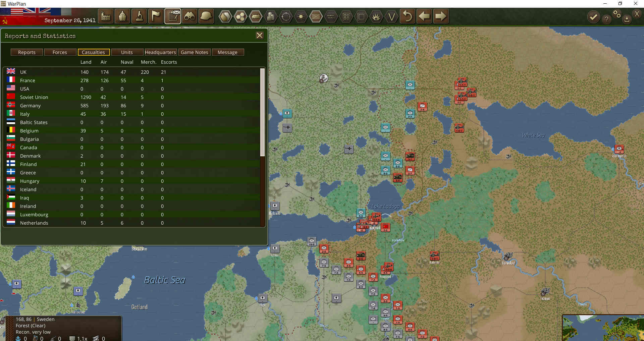Click the Hungary row label

click(30, 181)
